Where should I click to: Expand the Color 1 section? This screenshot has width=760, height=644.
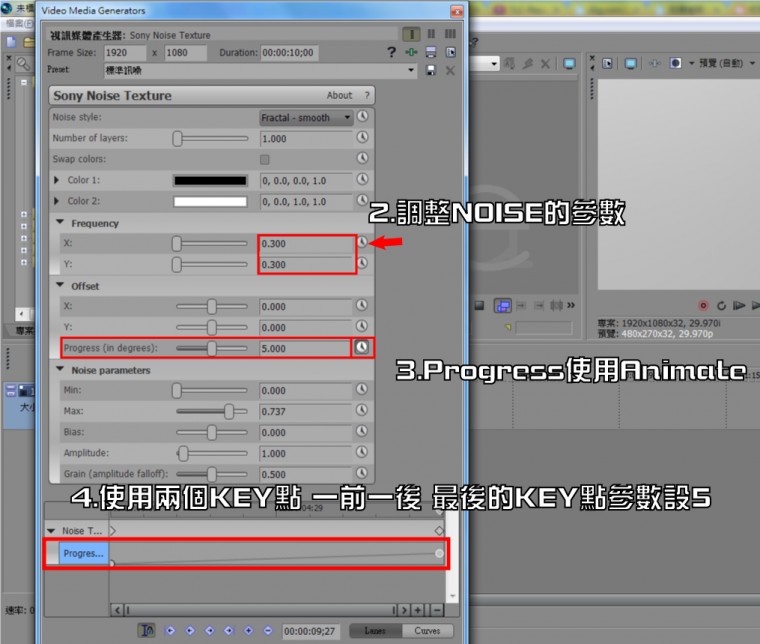56,180
